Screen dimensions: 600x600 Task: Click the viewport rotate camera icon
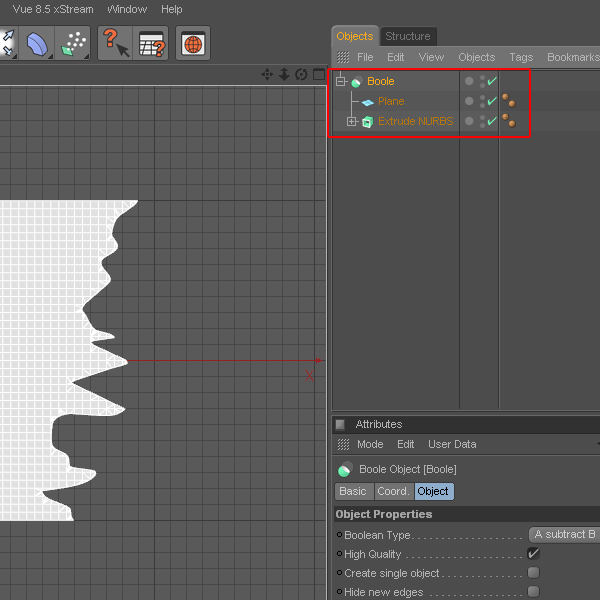pos(301,74)
